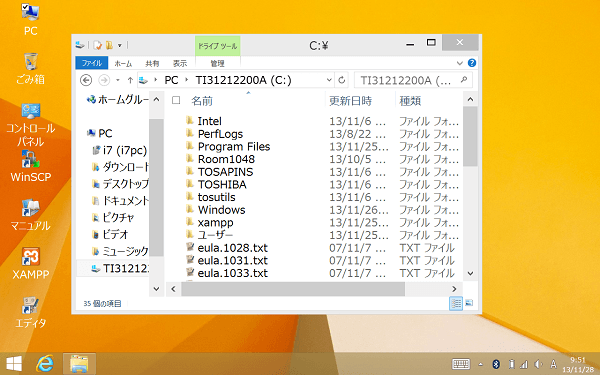Click the search box for TI31212200A
This screenshot has width=600, height=375.
pyautogui.click(x=413, y=80)
